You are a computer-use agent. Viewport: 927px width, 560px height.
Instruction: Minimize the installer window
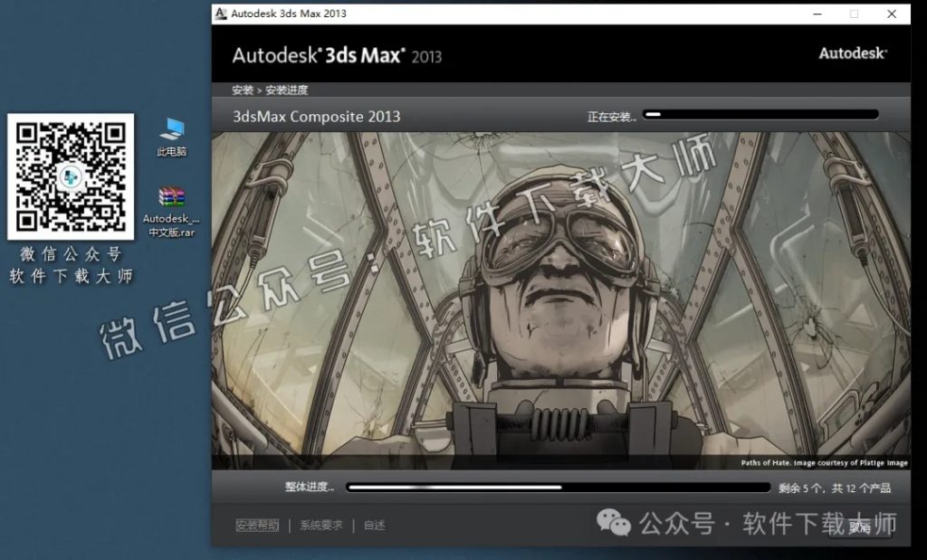[817, 14]
